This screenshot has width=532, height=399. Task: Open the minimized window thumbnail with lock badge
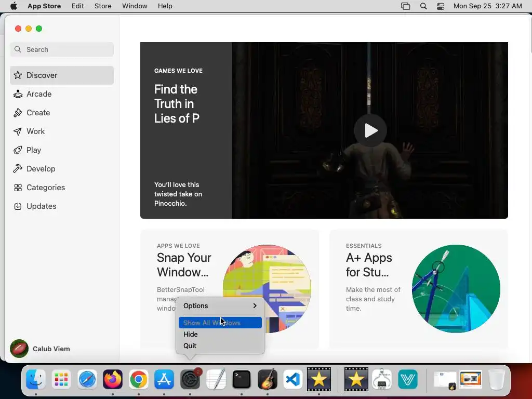pyautogui.click(x=445, y=380)
